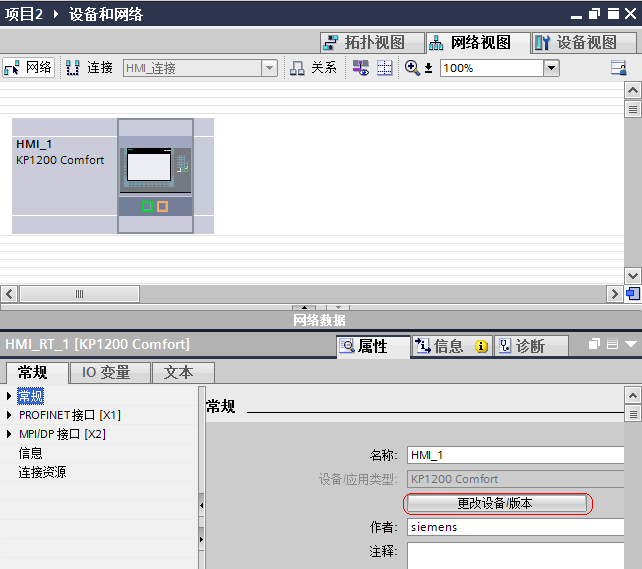Select MPI/DP 接口 [X2] tree item

click(62, 434)
